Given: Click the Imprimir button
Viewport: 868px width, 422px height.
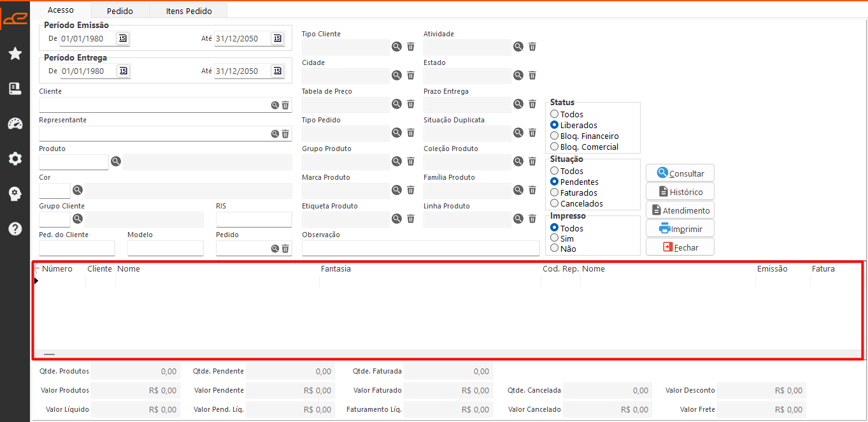Looking at the screenshot, I should [x=680, y=228].
